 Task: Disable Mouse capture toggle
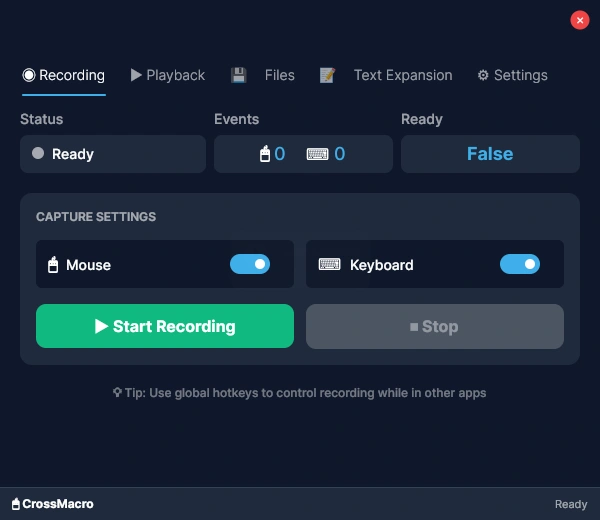point(250,264)
